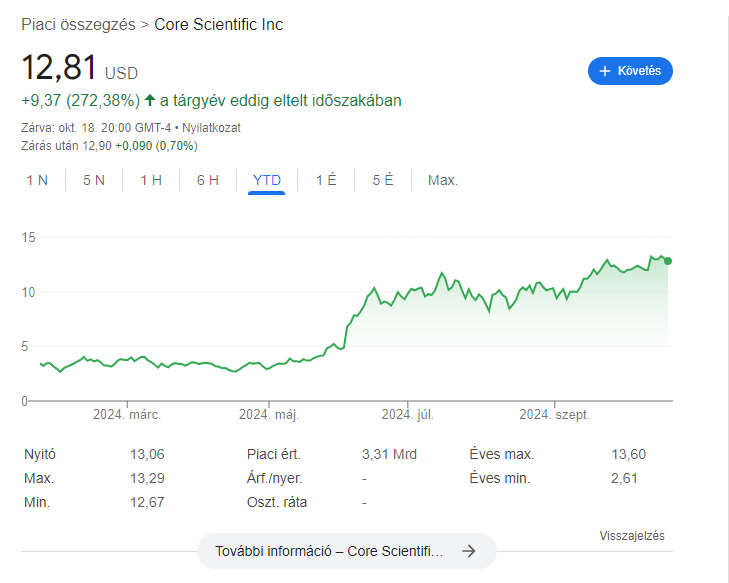The image size is (729, 583).
Task: Click the Oszt. ráta label
Action: (277, 503)
